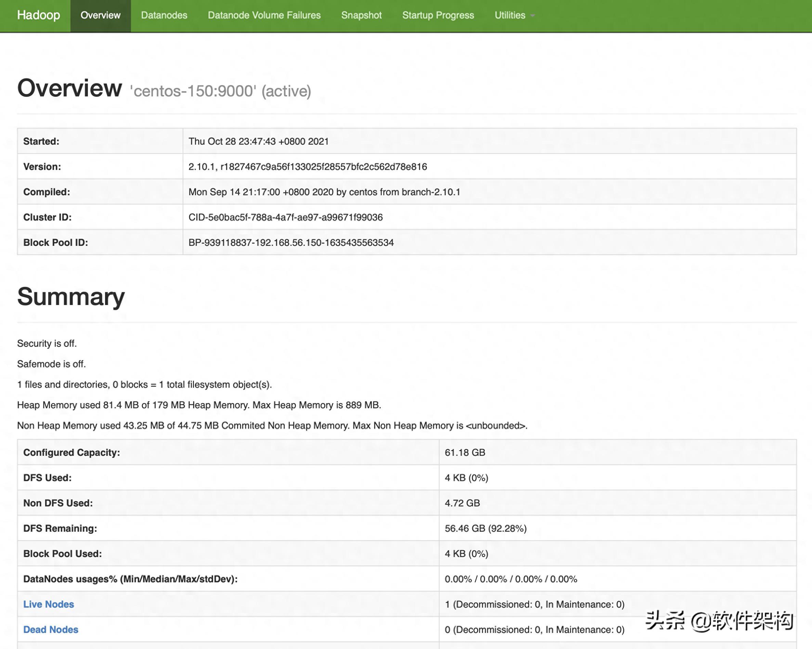The image size is (812, 649).
Task: Select the 56.46 GB (92.28%) value
Action: click(x=485, y=528)
